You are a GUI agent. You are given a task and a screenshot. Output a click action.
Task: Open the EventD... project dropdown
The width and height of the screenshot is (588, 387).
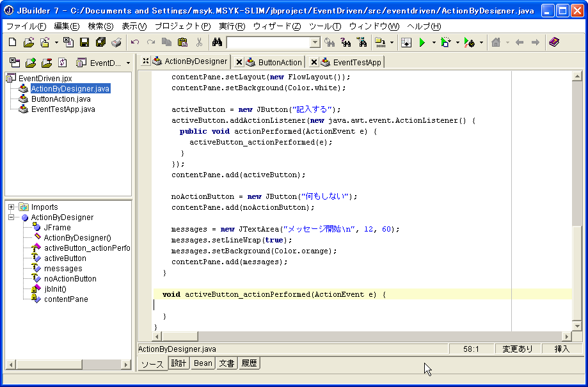tap(128, 63)
